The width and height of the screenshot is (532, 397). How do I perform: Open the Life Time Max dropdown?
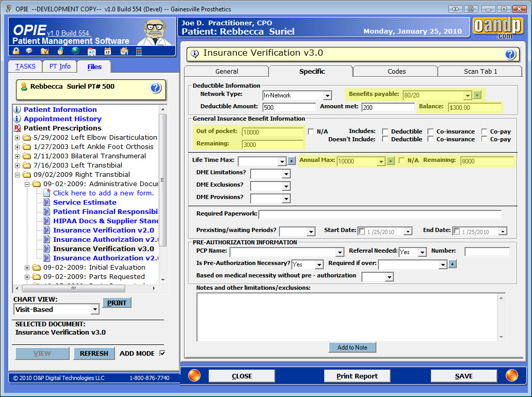282,161
